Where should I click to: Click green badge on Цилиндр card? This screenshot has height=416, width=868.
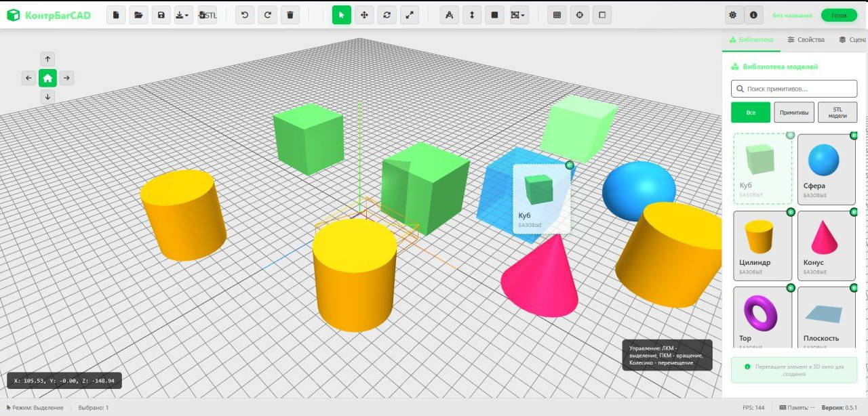[791, 212]
